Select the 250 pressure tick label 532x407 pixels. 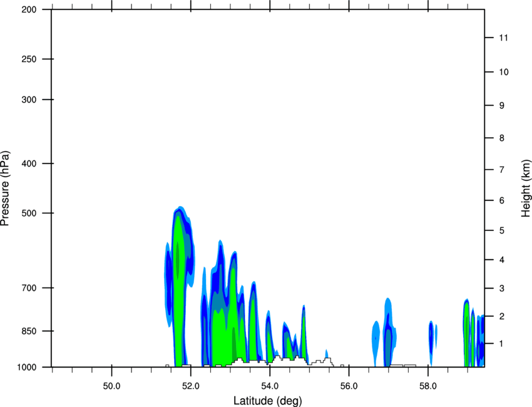coord(29,59)
